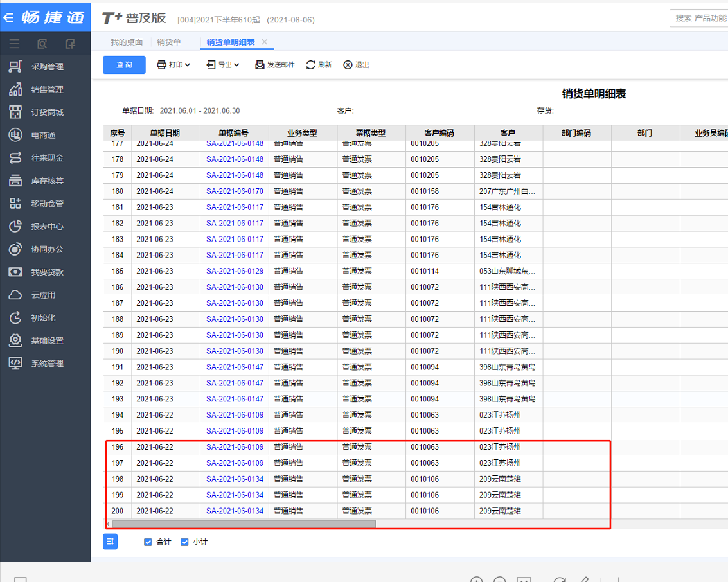Click date 2021-06-22 in row 196

(x=155, y=447)
